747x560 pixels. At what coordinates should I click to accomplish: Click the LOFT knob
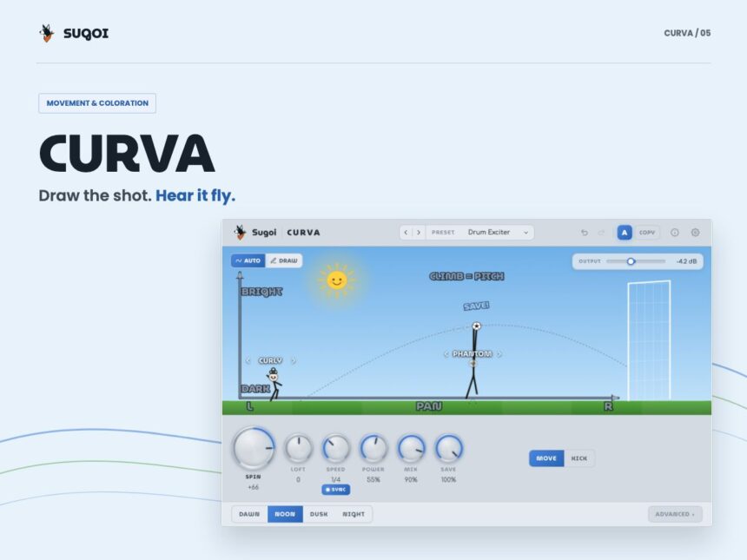pos(298,448)
